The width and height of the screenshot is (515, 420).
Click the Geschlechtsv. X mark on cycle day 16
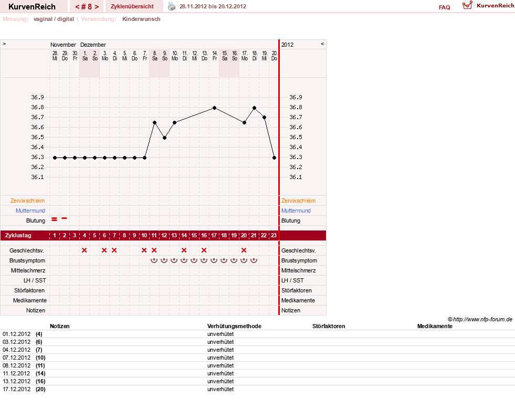click(x=204, y=250)
